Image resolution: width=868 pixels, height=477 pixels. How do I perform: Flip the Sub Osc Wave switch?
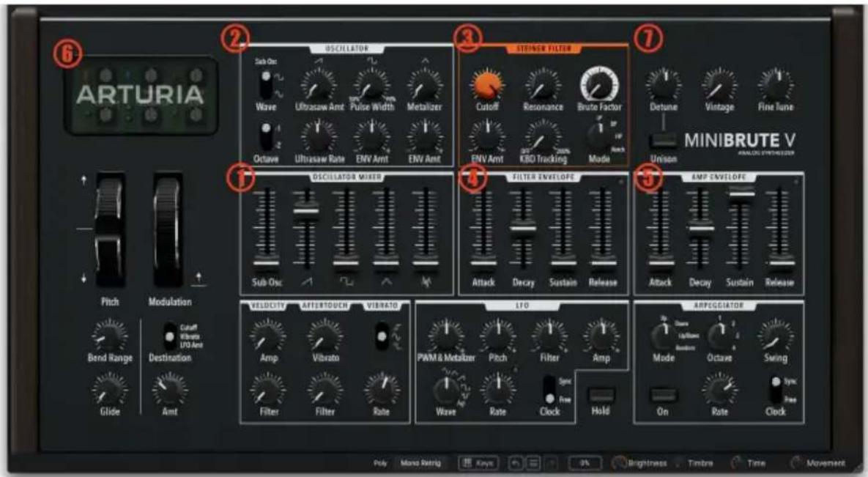point(267,84)
